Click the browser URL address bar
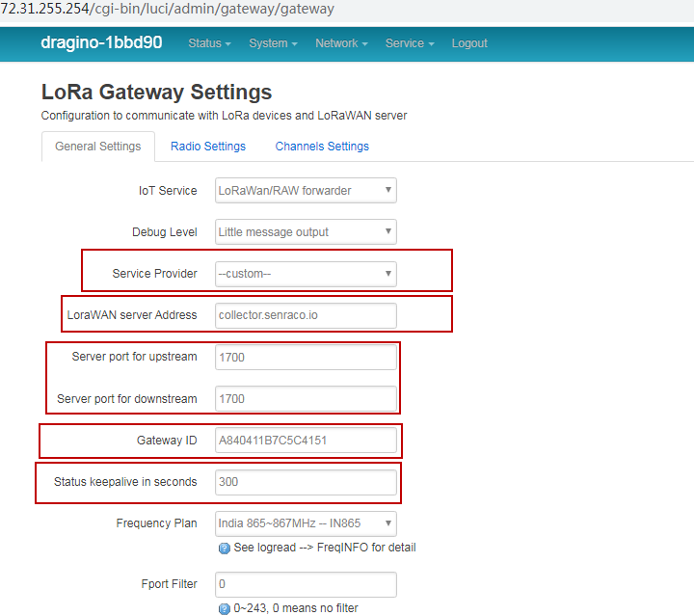Screen dimensions: 694x616 [x=347, y=9]
